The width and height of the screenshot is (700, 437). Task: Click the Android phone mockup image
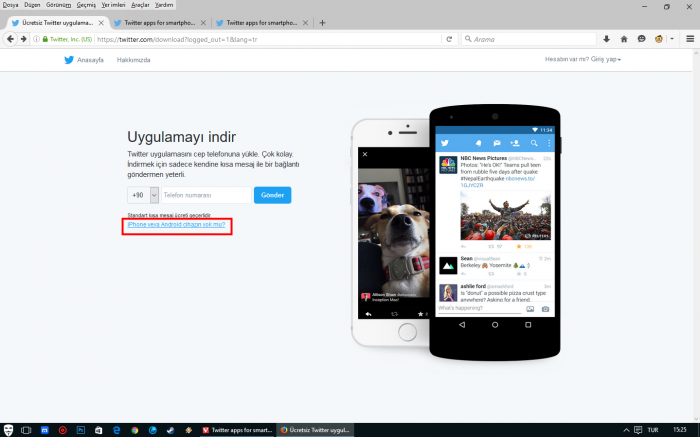pyautogui.click(x=495, y=232)
